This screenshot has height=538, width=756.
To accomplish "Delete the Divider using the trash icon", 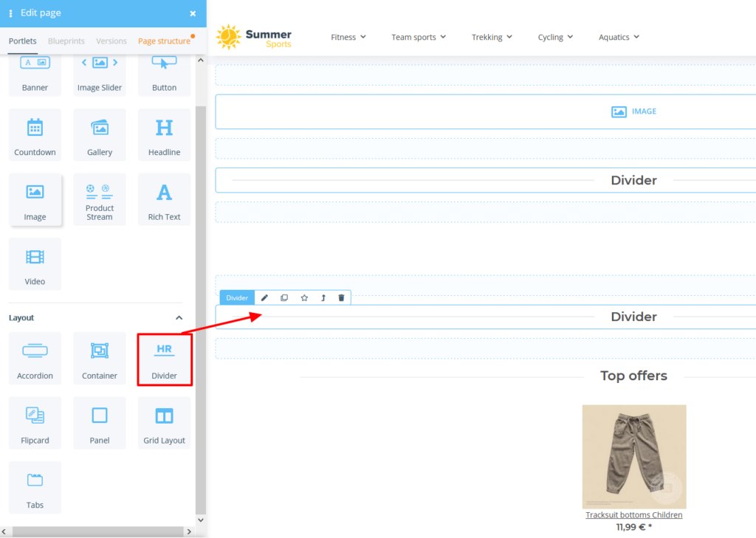I will tap(340, 297).
